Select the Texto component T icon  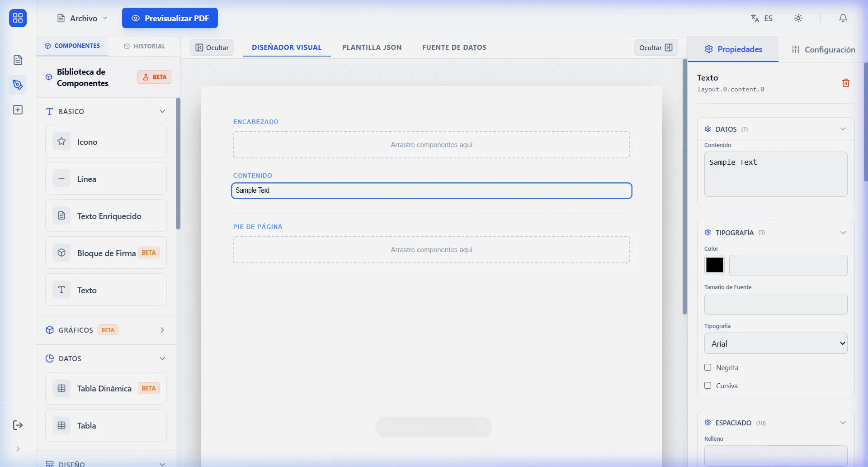coord(61,290)
